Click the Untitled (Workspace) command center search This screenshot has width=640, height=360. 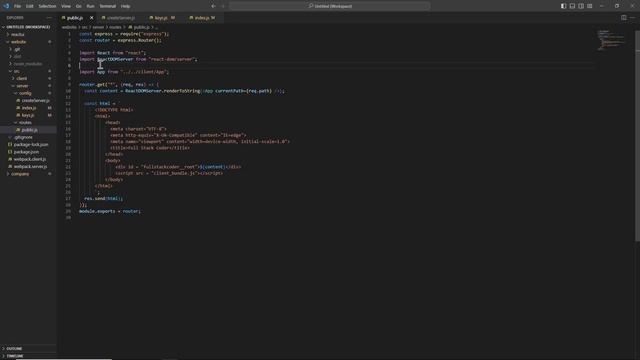coord(330,6)
